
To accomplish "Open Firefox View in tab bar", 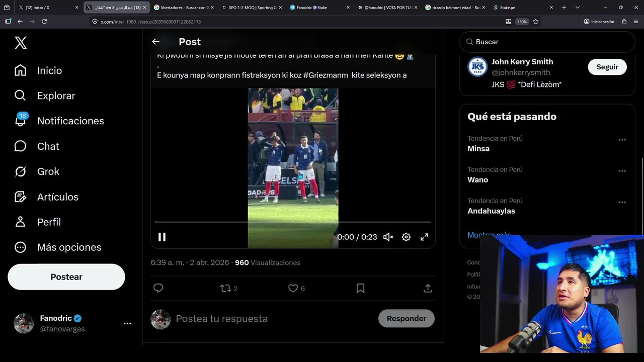I will tap(7, 8).
